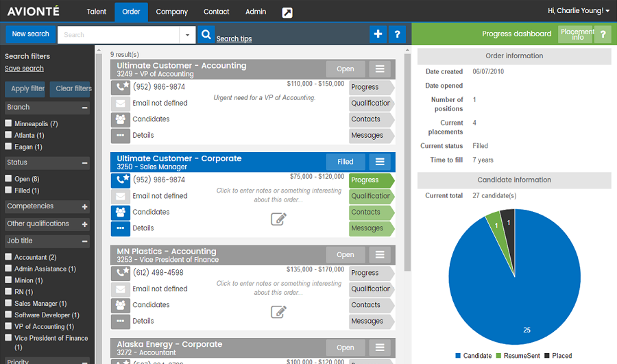Click Filled status button on Ultimate Customer - Corporate

point(346,162)
